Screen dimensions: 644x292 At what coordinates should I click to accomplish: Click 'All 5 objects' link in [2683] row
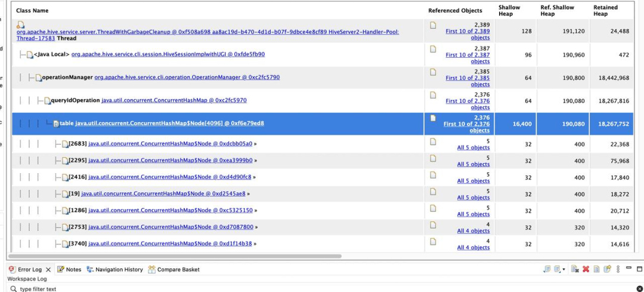pos(473,147)
